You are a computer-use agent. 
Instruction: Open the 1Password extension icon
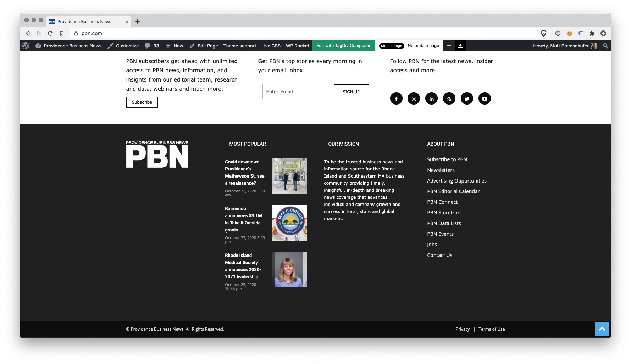pos(558,33)
